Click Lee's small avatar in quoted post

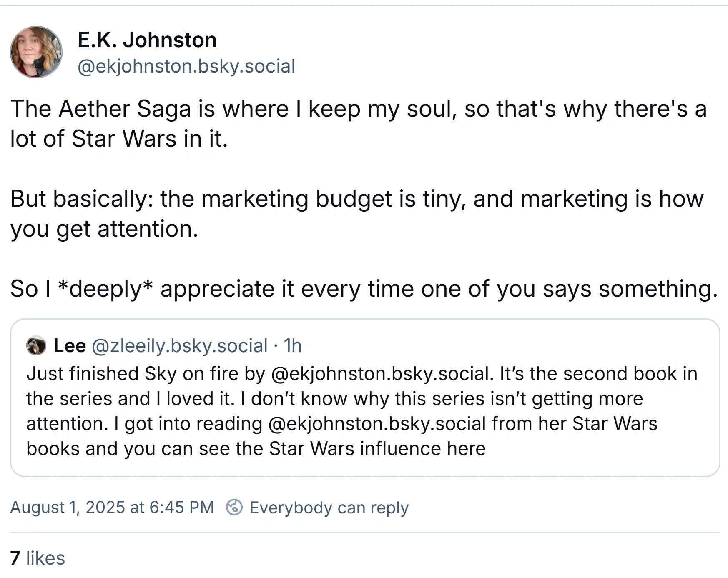36,345
